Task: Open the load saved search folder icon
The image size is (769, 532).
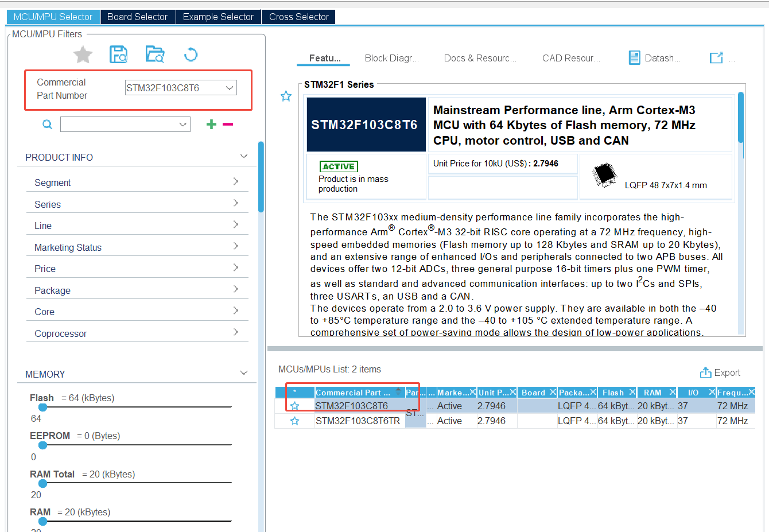Action: (154, 55)
